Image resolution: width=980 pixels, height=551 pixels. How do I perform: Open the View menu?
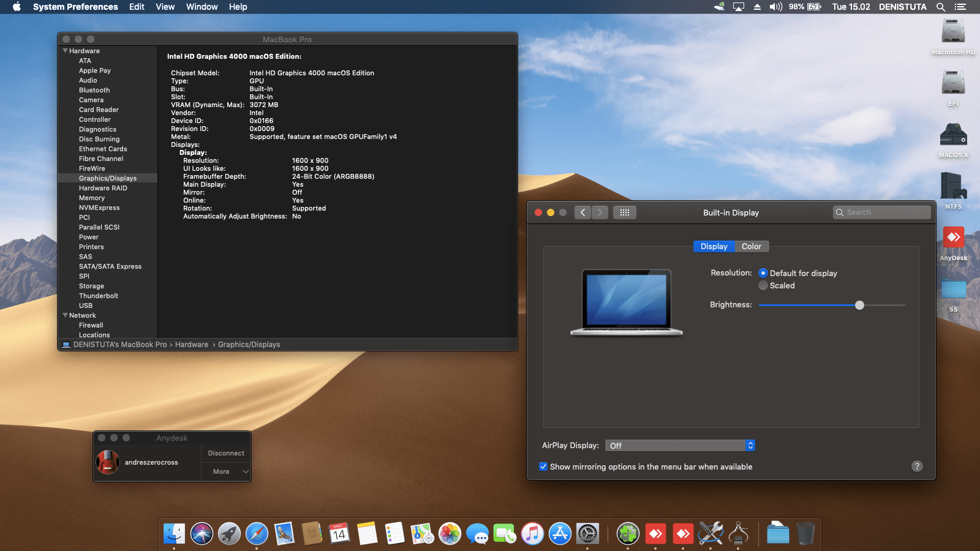(x=165, y=7)
